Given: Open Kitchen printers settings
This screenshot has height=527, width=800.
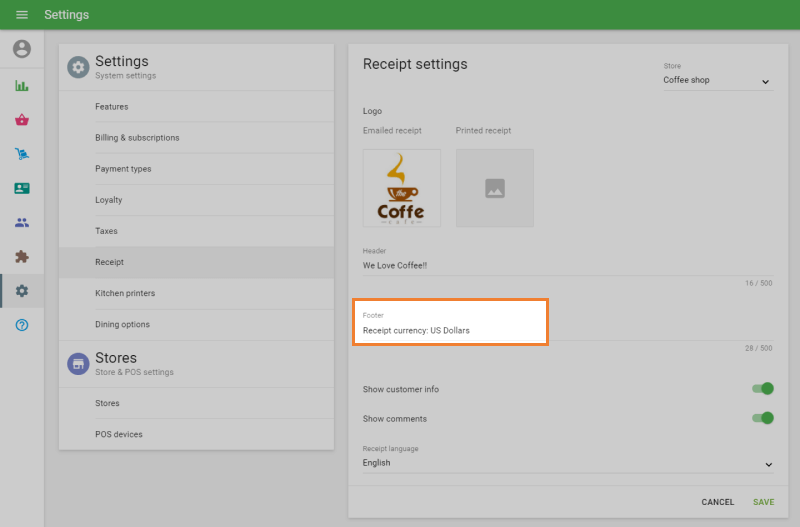Looking at the screenshot, I should pos(125,293).
